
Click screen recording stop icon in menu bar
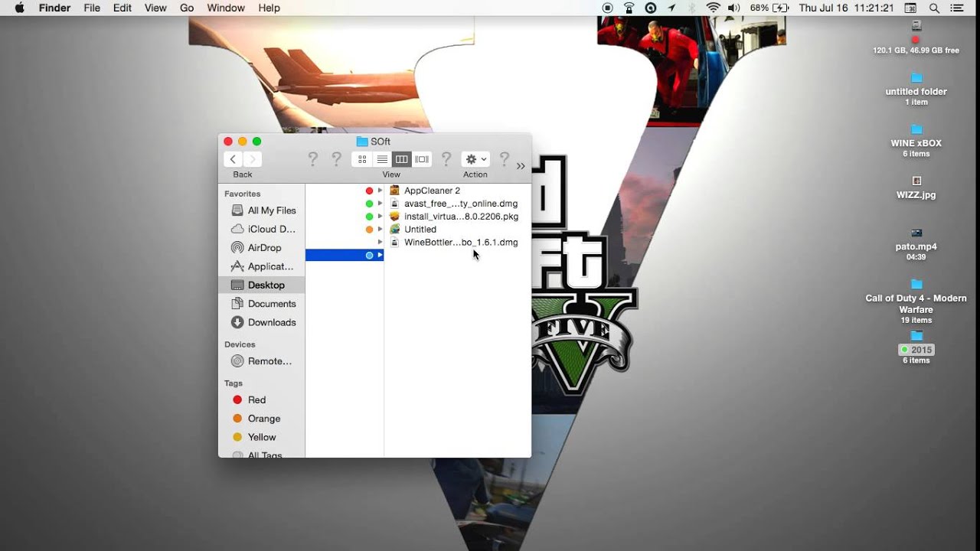(608, 8)
